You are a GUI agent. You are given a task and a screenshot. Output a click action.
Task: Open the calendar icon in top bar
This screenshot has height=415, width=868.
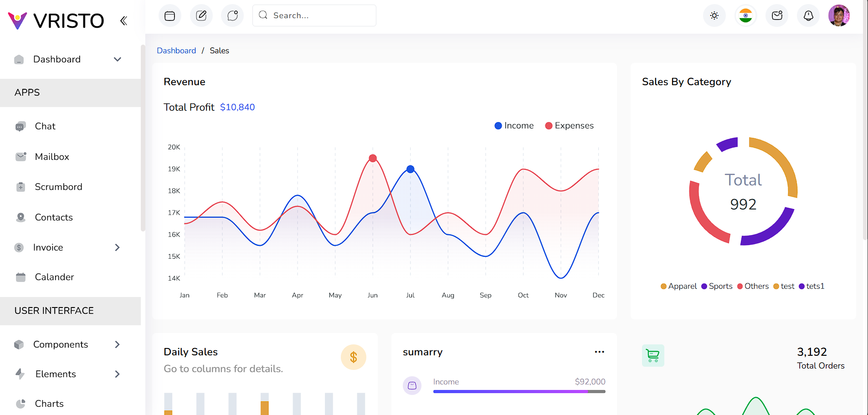[x=169, y=16]
